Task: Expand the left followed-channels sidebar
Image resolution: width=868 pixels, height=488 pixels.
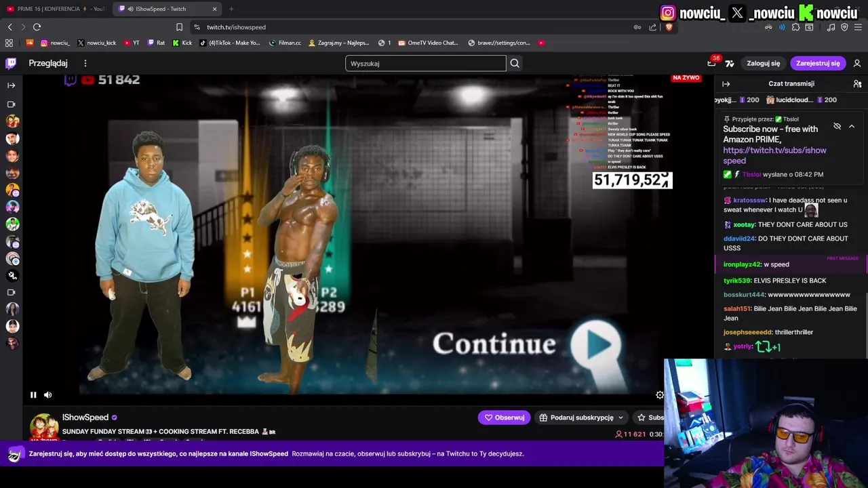Action: [11, 85]
